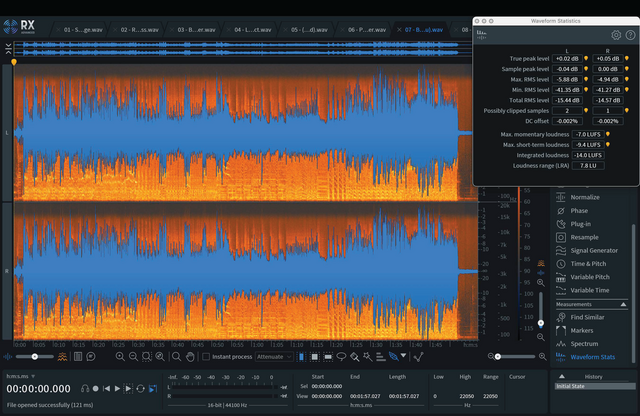Viewport: 640px width, 416px height.
Task: Click the Play button in transport
Action: tap(117, 389)
